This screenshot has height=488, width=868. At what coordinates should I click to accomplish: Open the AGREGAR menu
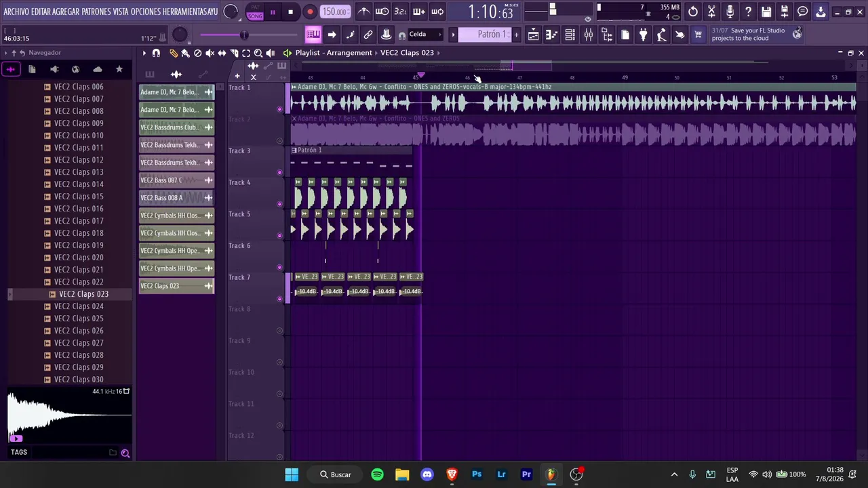(66, 12)
